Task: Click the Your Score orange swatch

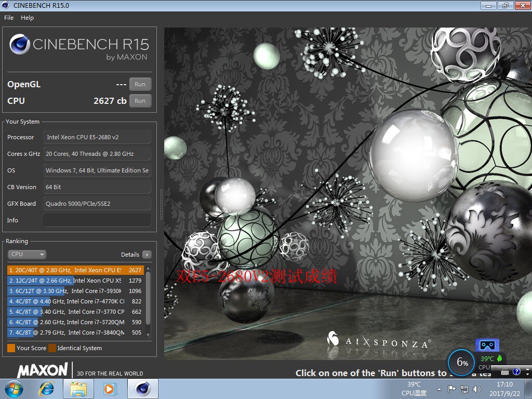Action: click(x=11, y=348)
